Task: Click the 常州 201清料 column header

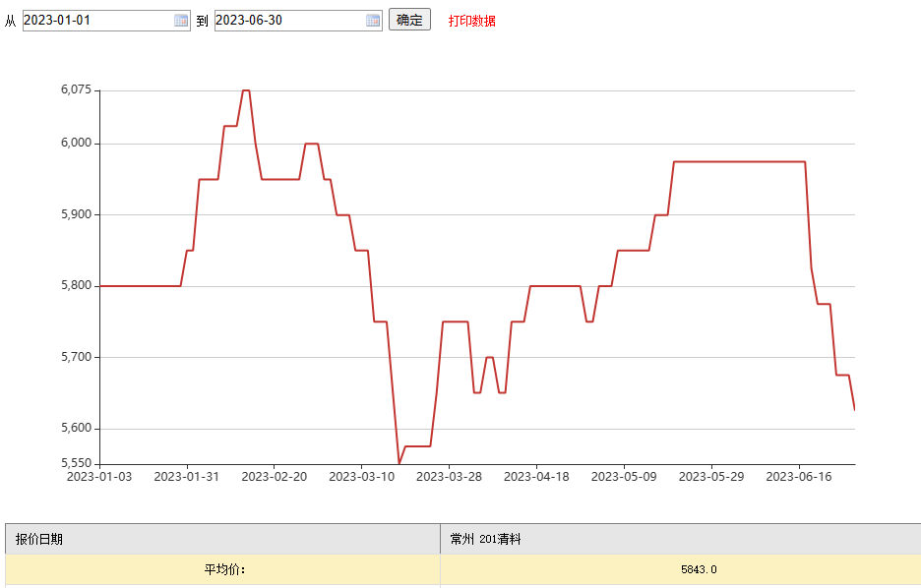Action: (681, 539)
